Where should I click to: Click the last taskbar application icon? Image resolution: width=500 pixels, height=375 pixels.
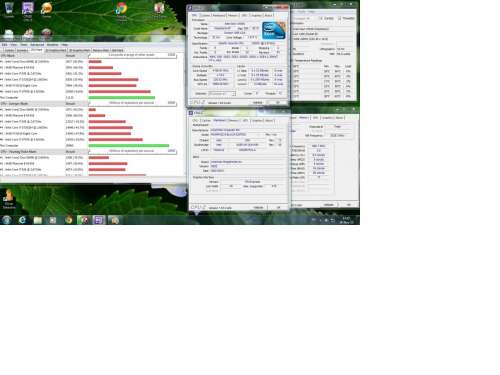(x=115, y=220)
